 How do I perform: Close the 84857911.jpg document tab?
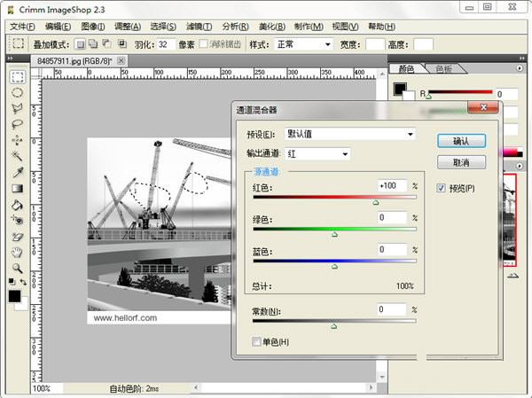pyautogui.click(x=121, y=61)
